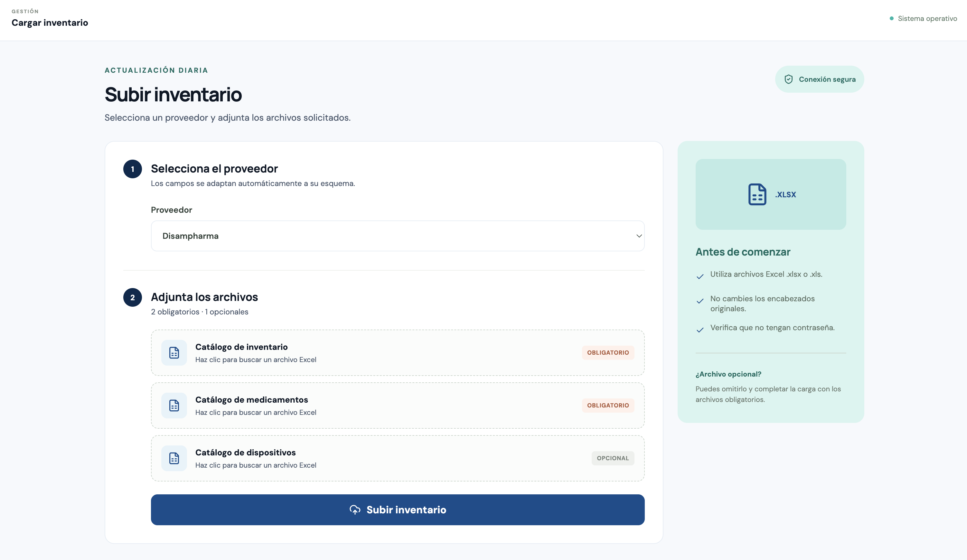Click the .XLSX label text
The height and width of the screenshot is (560, 967).
tap(785, 194)
